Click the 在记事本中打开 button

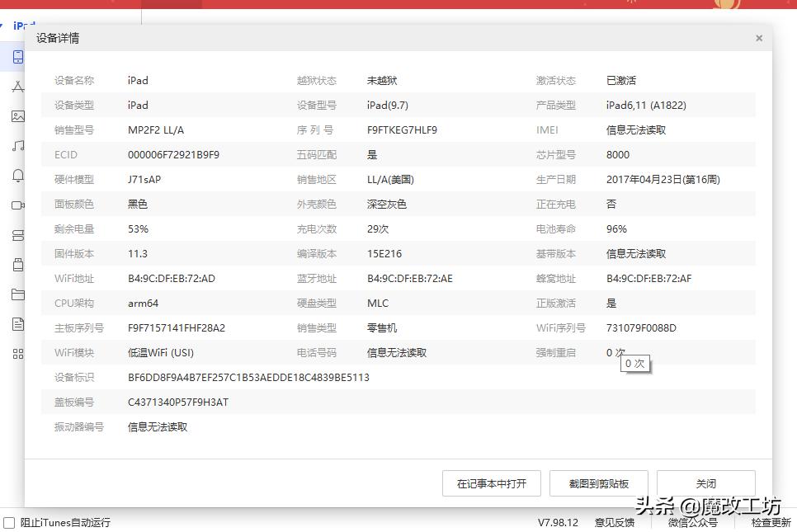tap(491, 483)
